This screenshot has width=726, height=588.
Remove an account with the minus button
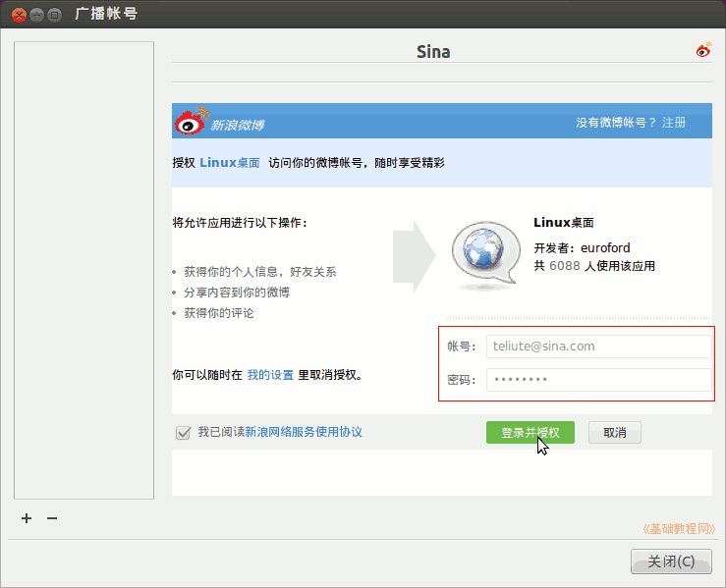coord(52,518)
